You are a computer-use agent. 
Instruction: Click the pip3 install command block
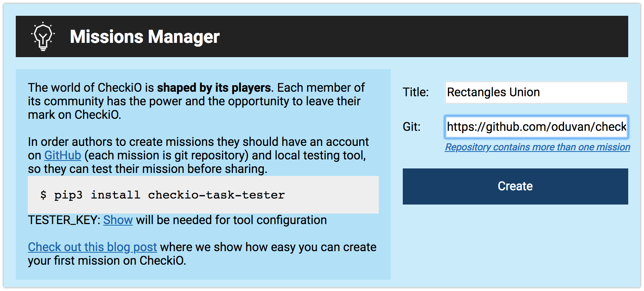[x=203, y=195]
